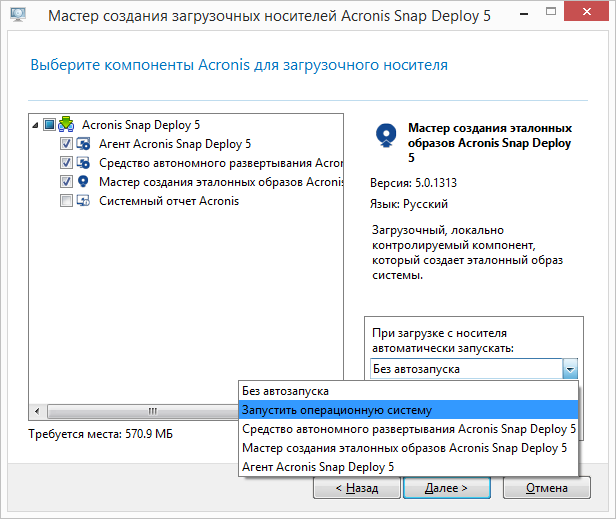Click the horizontal scrollbar thumb in component tree
Screen dimensions: 616x519
(x=143, y=411)
